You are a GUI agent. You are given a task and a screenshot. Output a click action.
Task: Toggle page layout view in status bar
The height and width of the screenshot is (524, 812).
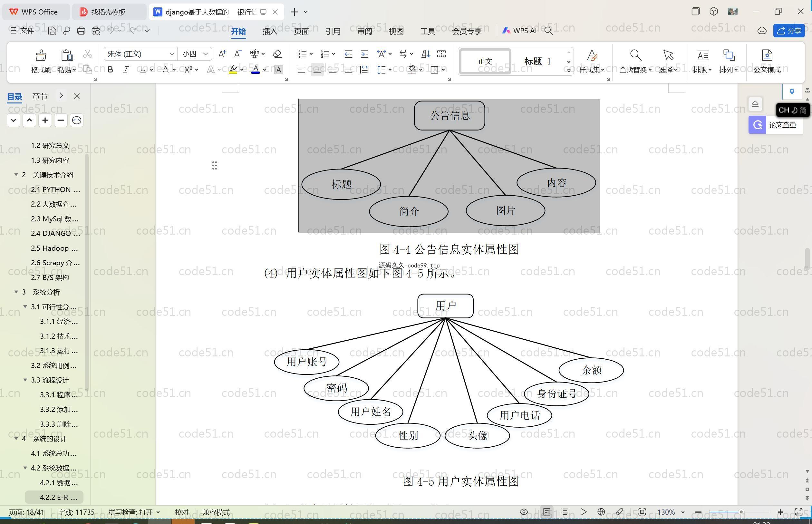[x=547, y=512]
